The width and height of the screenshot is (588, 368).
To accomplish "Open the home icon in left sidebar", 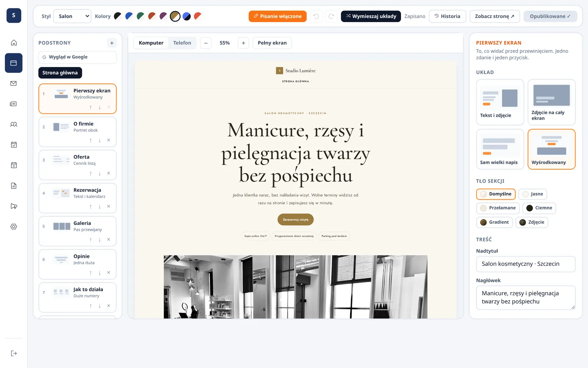I will point(14,43).
